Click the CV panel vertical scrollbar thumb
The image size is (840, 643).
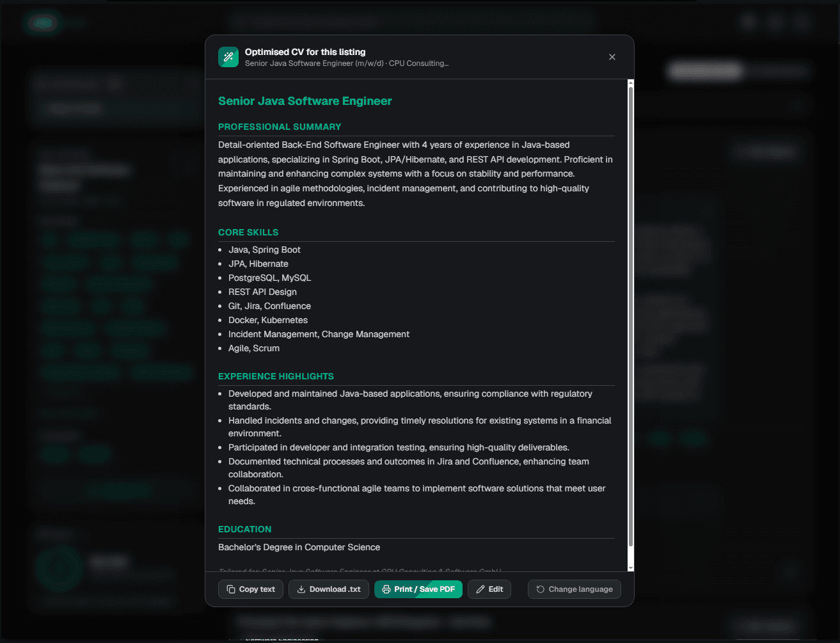[x=631, y=317]
